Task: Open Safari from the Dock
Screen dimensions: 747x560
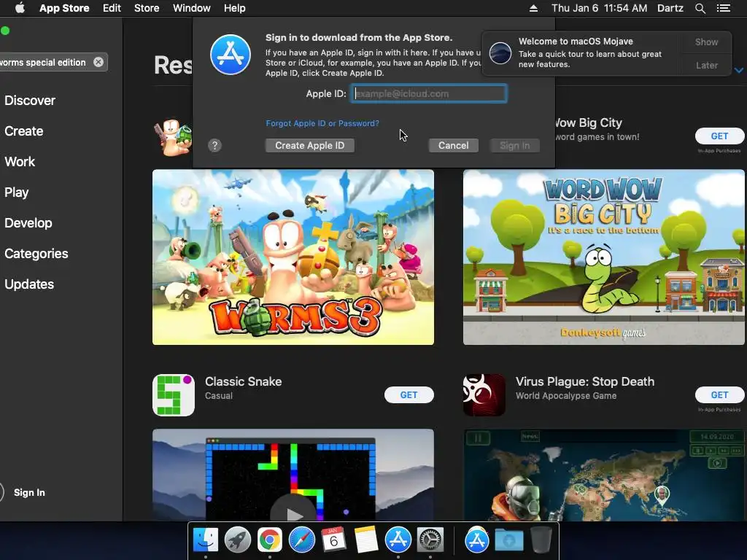Action: 301,540
